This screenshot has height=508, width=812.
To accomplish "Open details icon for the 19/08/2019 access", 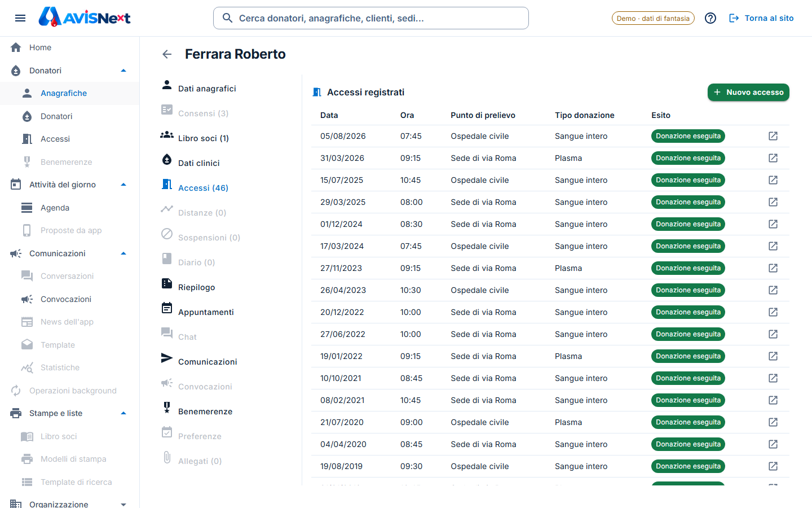I will tap(773, 466).
